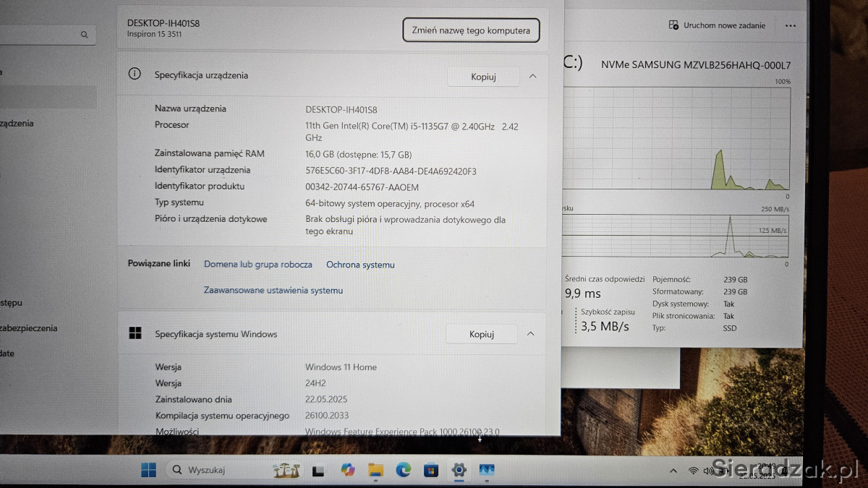Viewport: 868px width, 488px height.
Task: Click Kopiuj in the Specyfikacja urządzenia section
Action: (483, 77)
